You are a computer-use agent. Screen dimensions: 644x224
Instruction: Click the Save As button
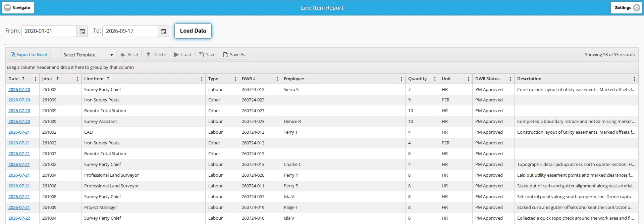tap(234, 55)
